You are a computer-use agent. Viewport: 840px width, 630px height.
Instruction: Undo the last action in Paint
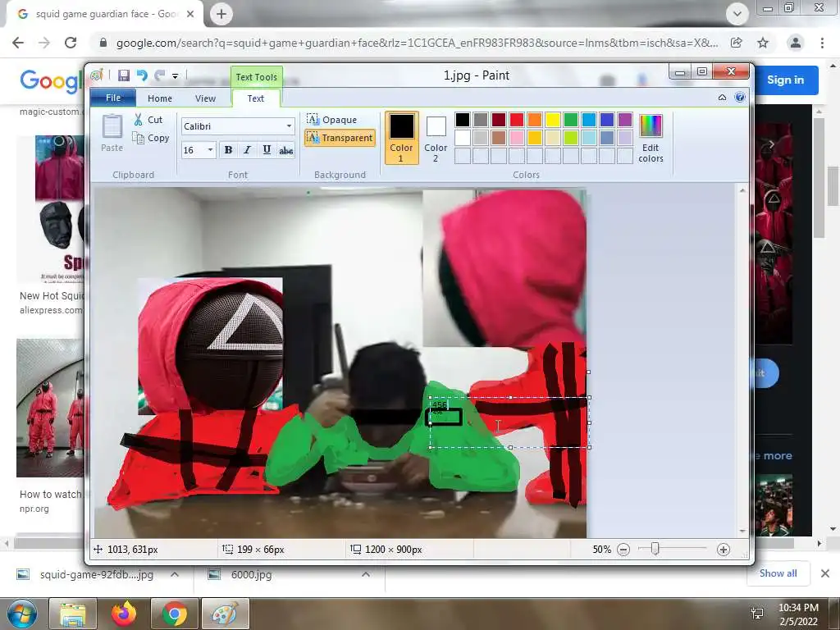[142, 75]
